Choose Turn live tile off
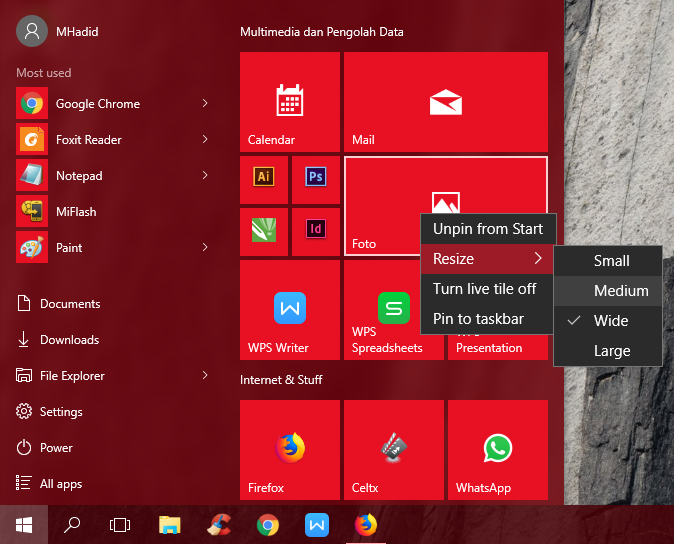Image resolution: width=674 pixels, height=544 pixels. click(484, 289)
